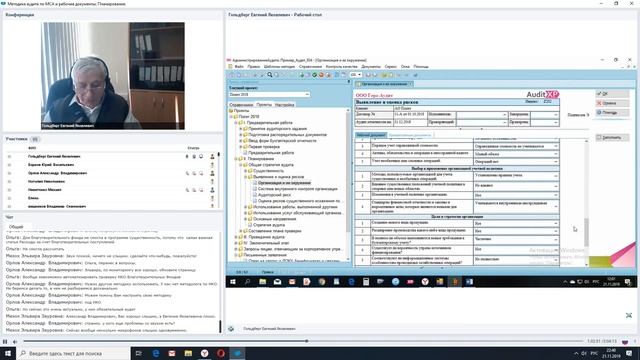Open the 'Сервис' menu
The width and height of the screenshot is (640, 360).
pos(390,67)
